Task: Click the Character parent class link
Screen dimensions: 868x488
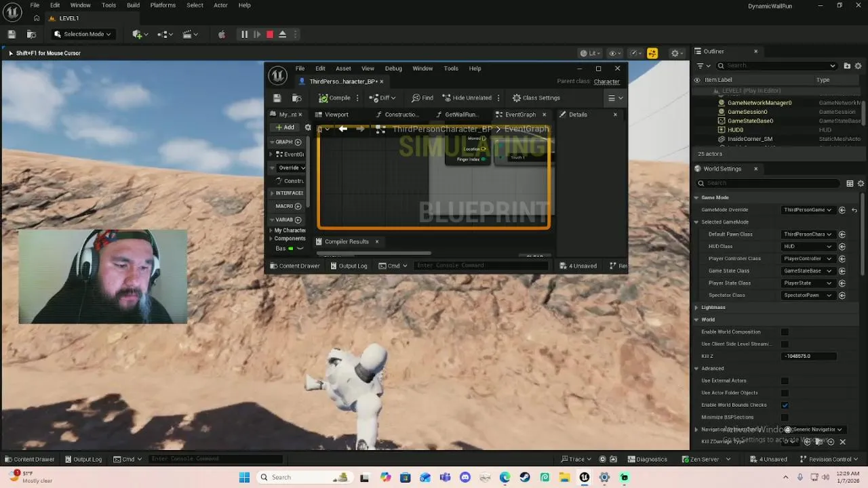Action: [x=606, y=81]
